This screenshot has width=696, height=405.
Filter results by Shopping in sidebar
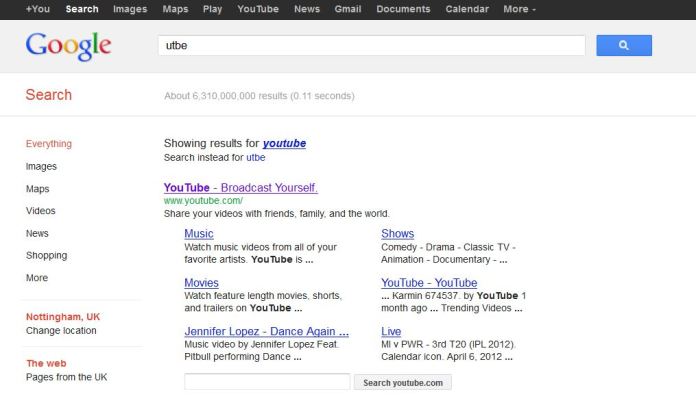coord(46,256)
